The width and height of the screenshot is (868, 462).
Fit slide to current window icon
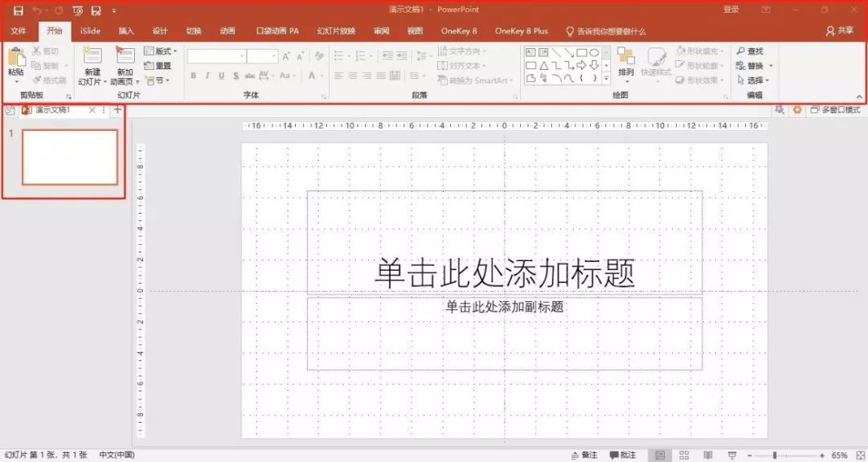click(x=860, y=455)
